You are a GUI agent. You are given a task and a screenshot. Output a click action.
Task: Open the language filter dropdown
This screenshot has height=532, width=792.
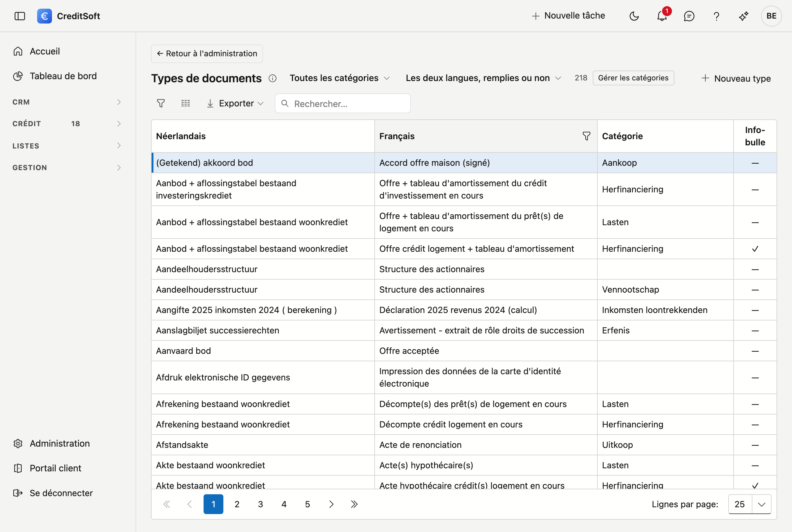pyautogui.click(x=483, y=78)
